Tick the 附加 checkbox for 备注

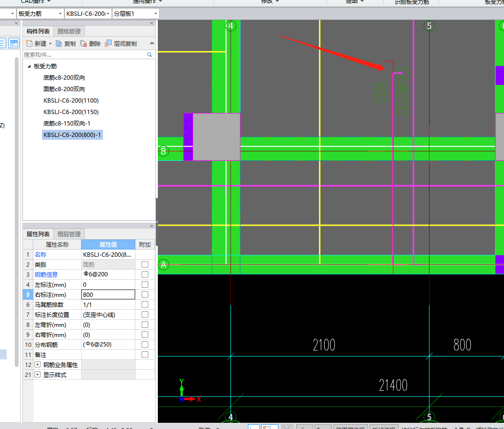tap(145, 355)
